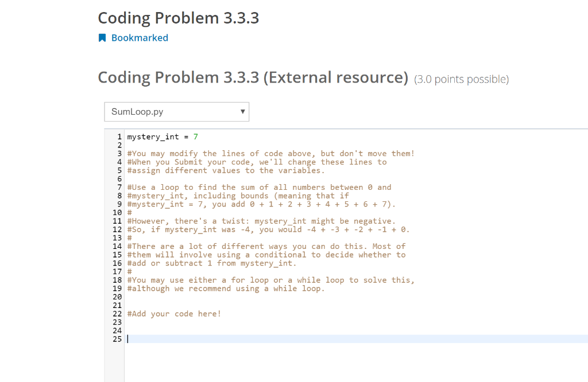Click '(3.0 points possible)' label
588x382 pixels.
(461, 79)
